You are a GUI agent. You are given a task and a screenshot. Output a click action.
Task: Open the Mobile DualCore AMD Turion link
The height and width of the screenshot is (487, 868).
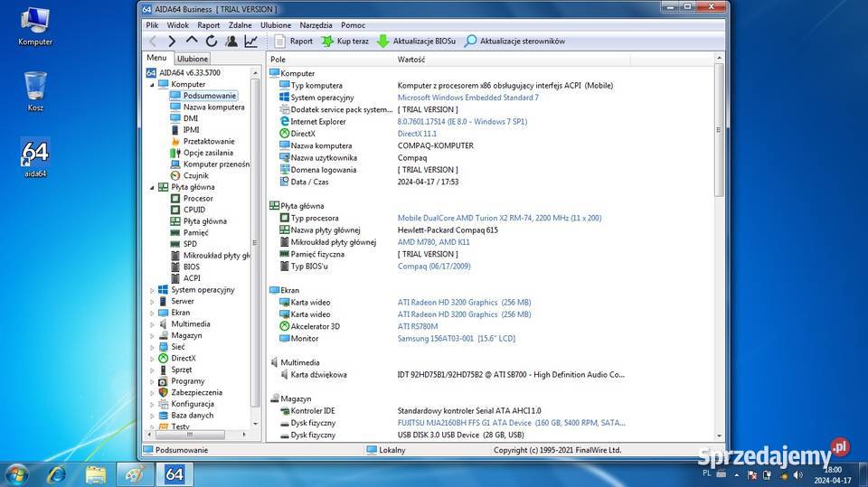tap(499, 218)
